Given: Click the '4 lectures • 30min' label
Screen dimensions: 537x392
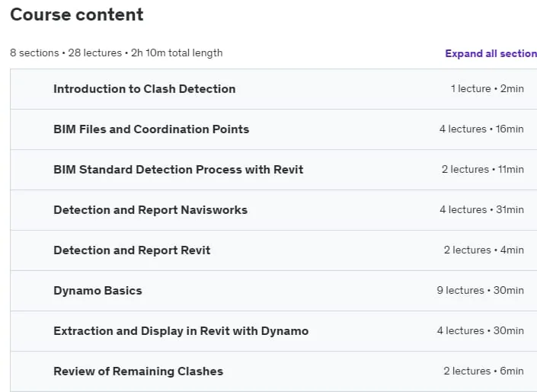Looking at the screenshot, I should click(480, 331).
